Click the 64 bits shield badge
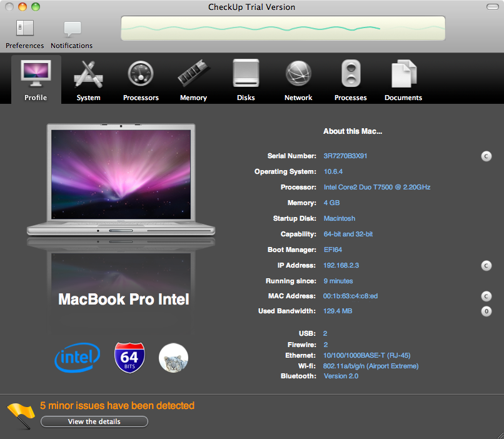Screen dimensions: 504x439 [x=129, y=358]
